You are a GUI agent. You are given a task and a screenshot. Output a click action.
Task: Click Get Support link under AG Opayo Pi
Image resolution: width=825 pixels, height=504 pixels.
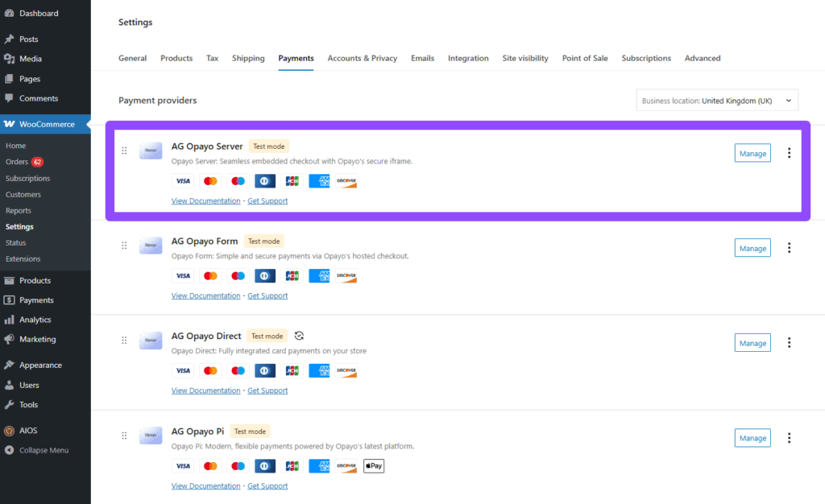pos(267,485)
